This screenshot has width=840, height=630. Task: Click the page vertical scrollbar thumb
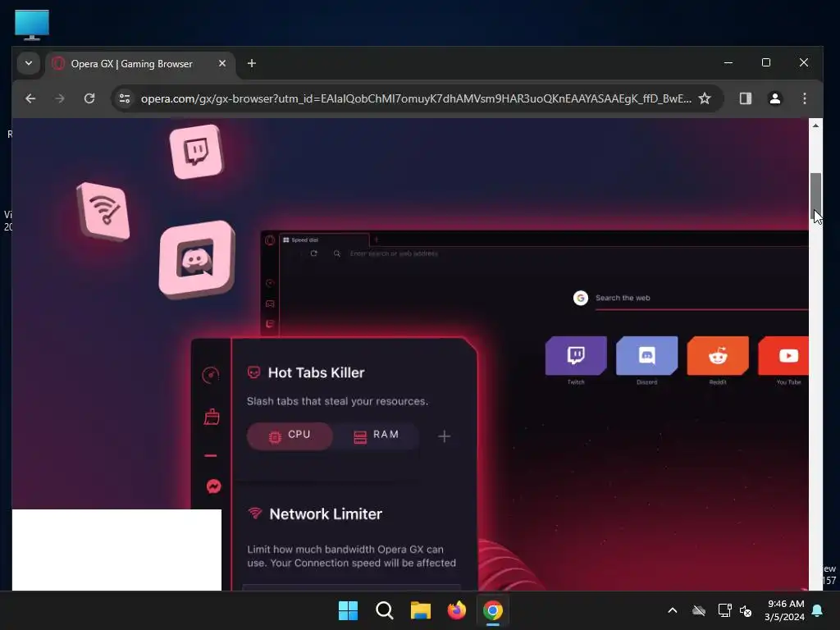pyautogui.click(x=815, y=196)
